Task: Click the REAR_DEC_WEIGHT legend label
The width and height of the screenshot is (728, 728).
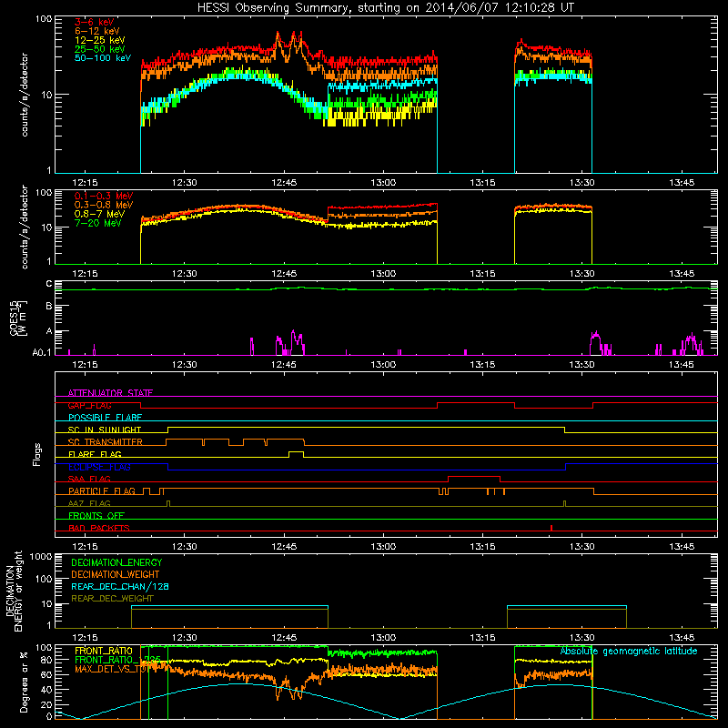Action: [112, 599]
